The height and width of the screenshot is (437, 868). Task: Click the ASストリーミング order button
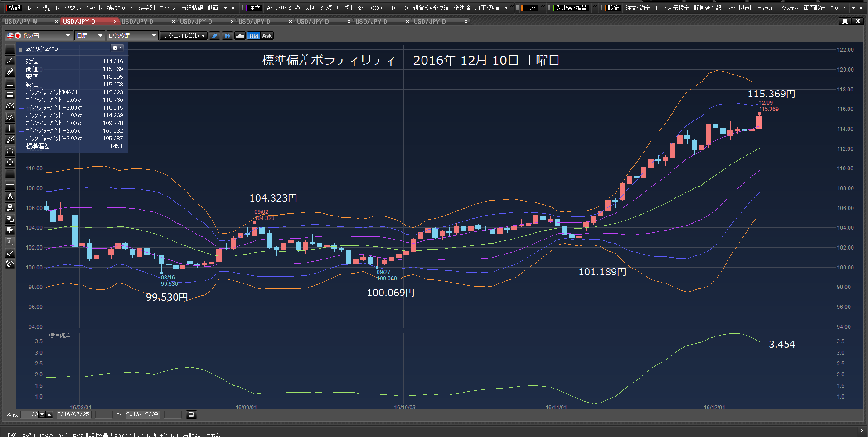[283, 8]
